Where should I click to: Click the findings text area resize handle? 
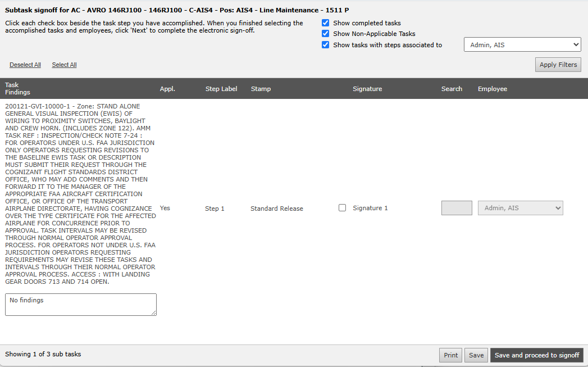(x=153, y=312)
